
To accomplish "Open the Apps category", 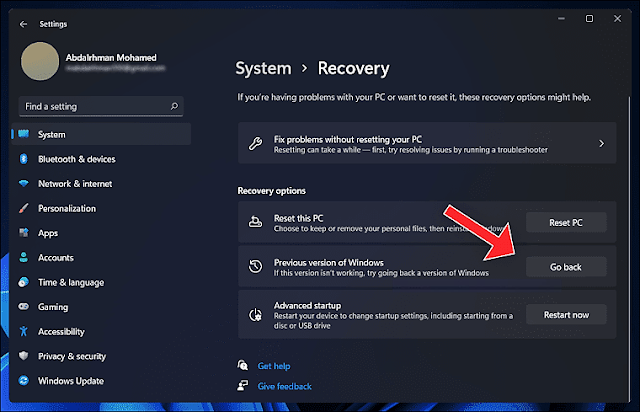I will pyautogui.click(x=48, y=234).
